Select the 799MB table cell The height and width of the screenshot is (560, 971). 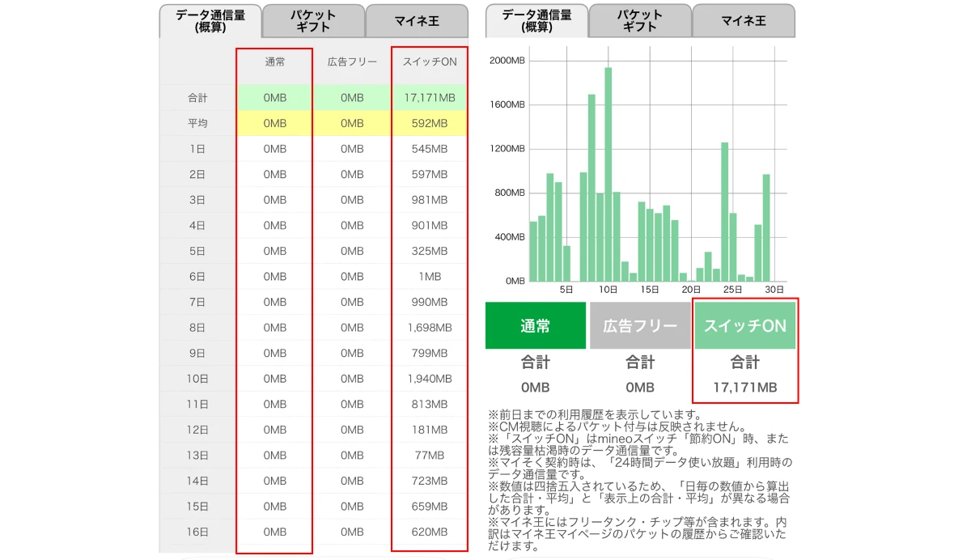point(429,353)
